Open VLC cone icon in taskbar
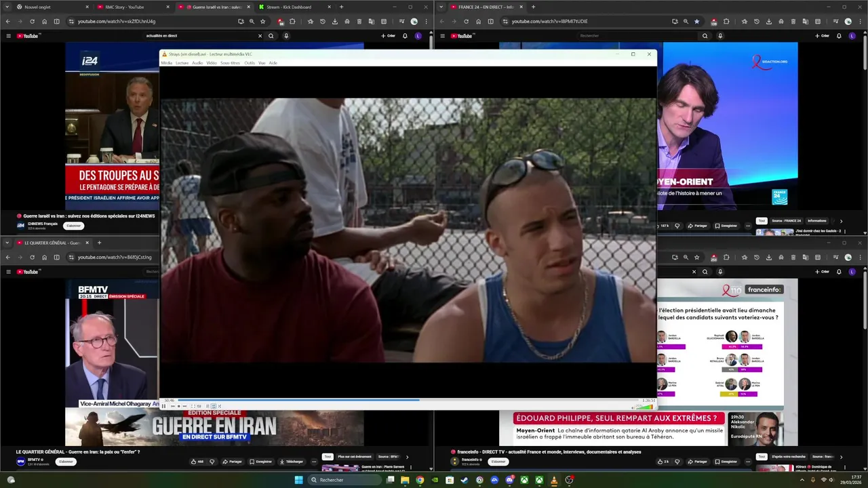Image resolution: width=868 pixels, height=488 pixels. [554, 480]
